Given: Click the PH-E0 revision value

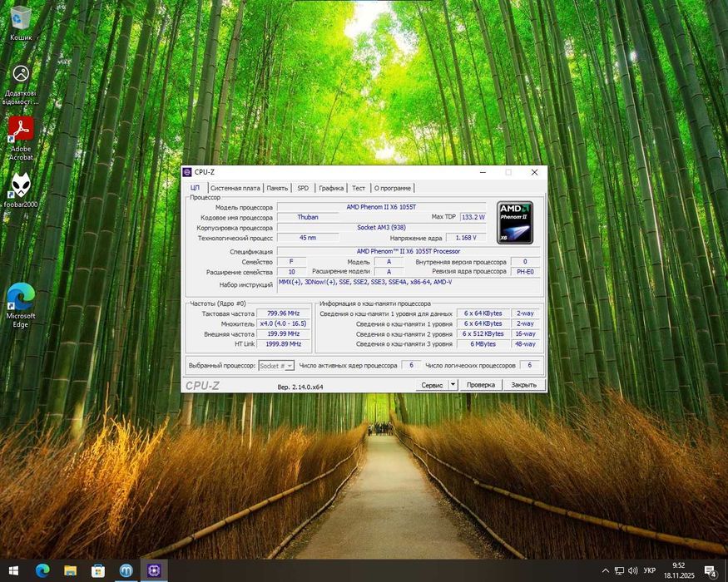Looking at the screenshot, I should pos(525,272).
